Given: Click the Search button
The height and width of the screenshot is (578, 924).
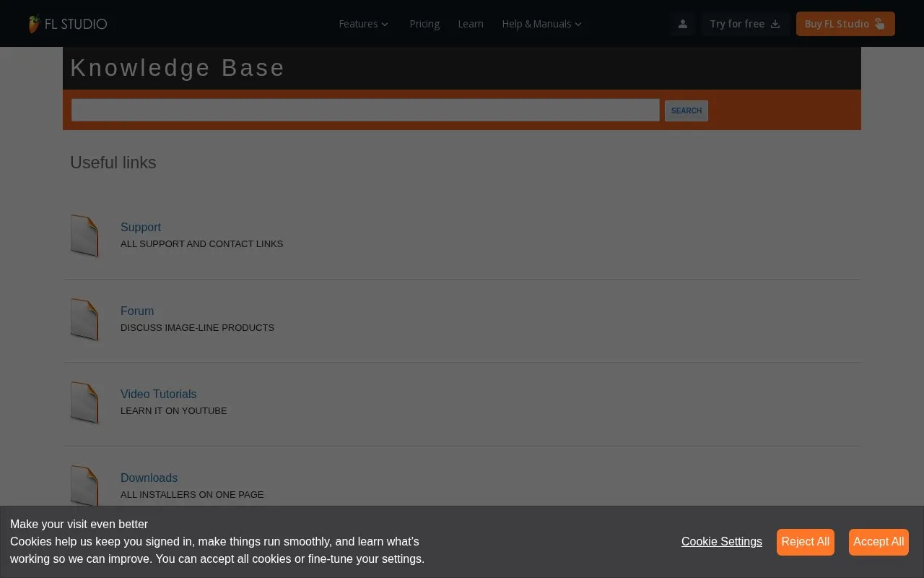Looking at the screenshot, I should point(687,111).
